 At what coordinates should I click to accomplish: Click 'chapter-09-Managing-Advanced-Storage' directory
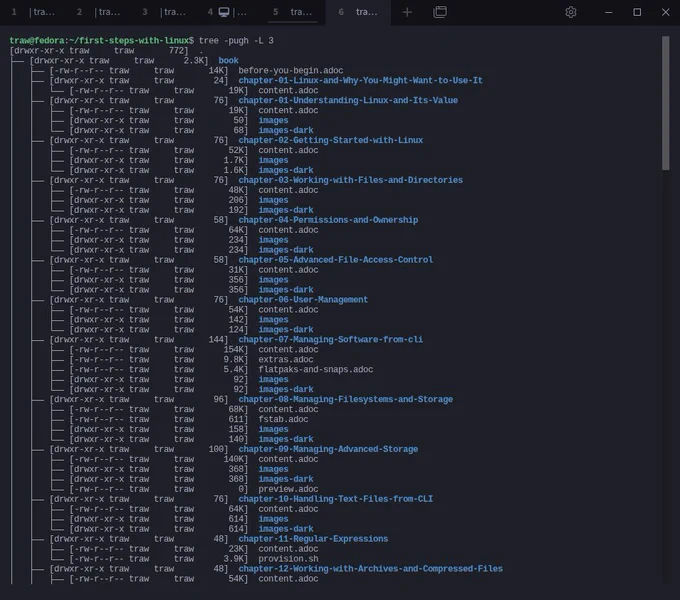coord(328,449)
